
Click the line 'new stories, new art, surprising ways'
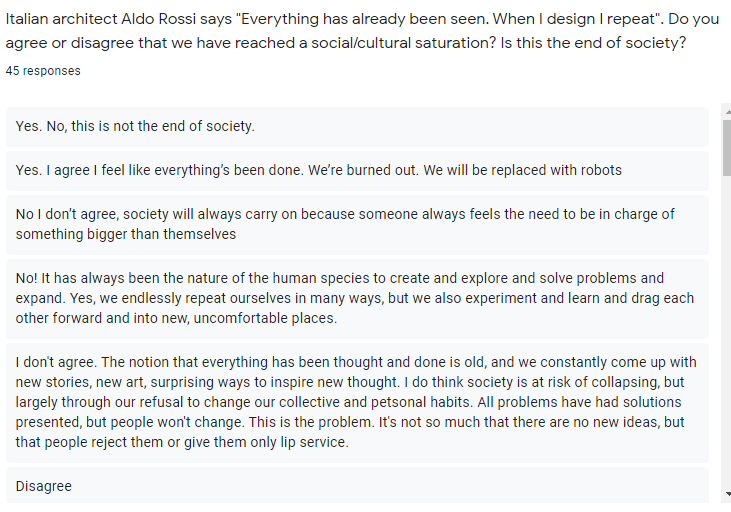point(348,382)
